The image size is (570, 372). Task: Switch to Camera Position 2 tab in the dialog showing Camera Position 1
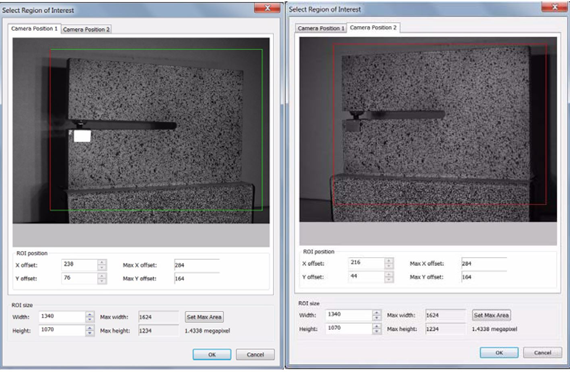click(x=87, y=29)
